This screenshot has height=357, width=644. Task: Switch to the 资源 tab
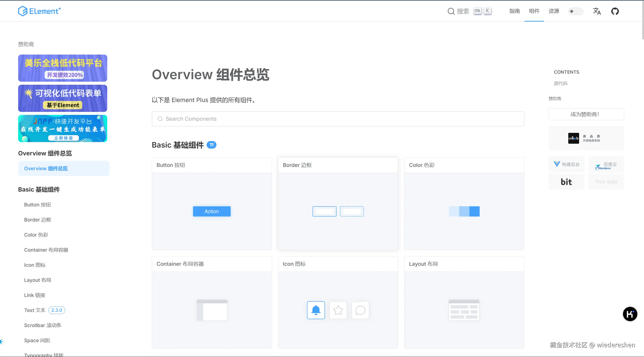554,11
